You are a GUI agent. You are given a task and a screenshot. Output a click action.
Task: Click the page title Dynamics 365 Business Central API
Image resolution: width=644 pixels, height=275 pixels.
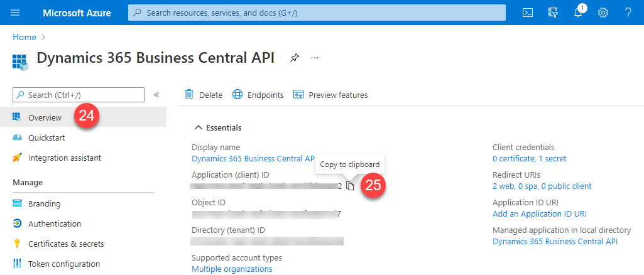[155, 58]
